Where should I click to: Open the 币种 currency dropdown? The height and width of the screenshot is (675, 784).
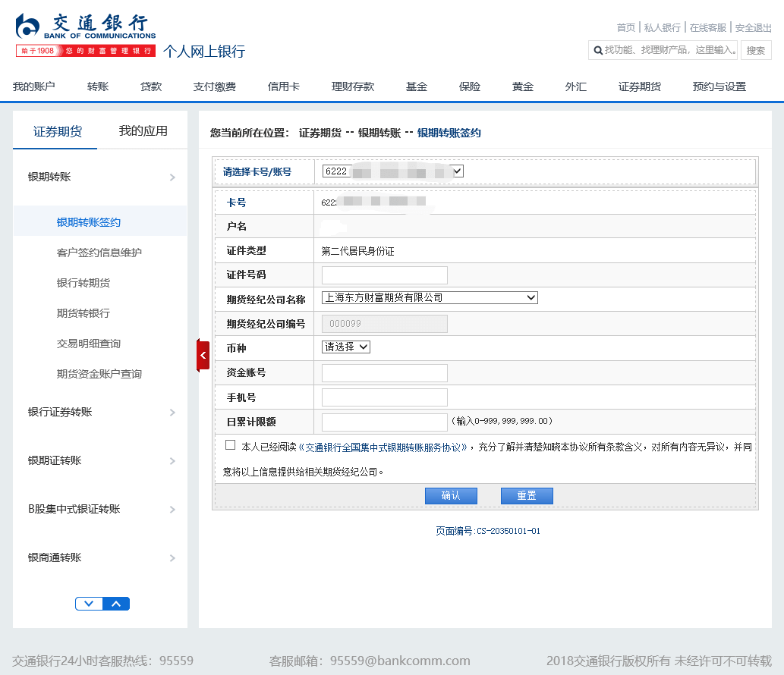345,347
